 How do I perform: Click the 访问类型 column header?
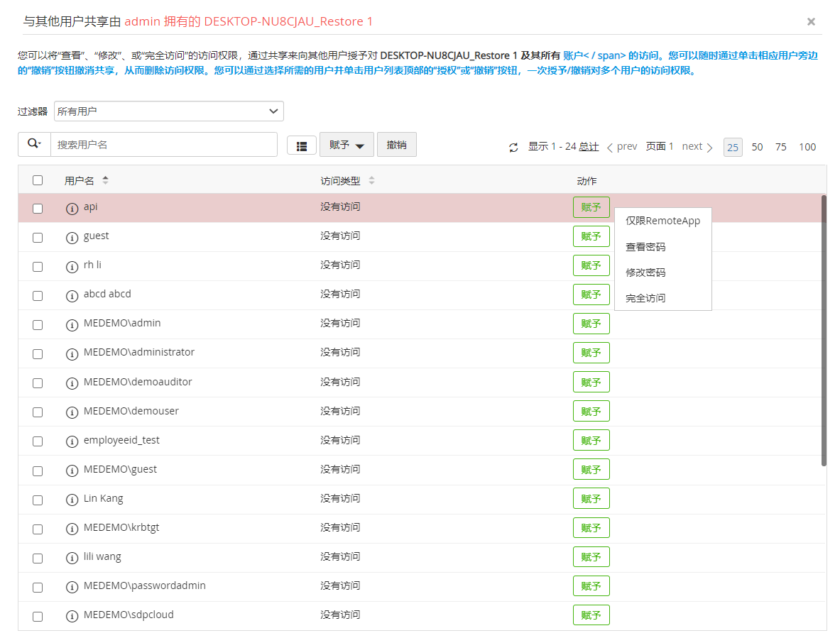tap(340, 181)
